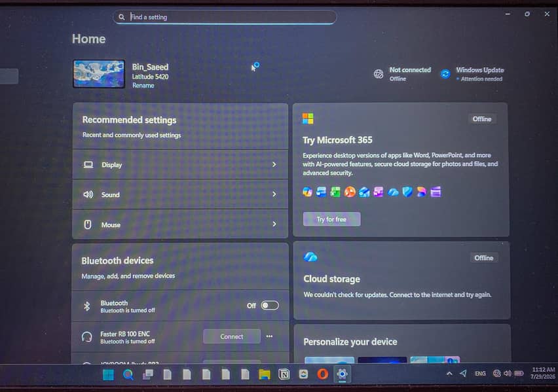The image size is (558, 392).
Task: Click the Cloud storage heading
Action: pyautogui.click(x=331, y=279)
